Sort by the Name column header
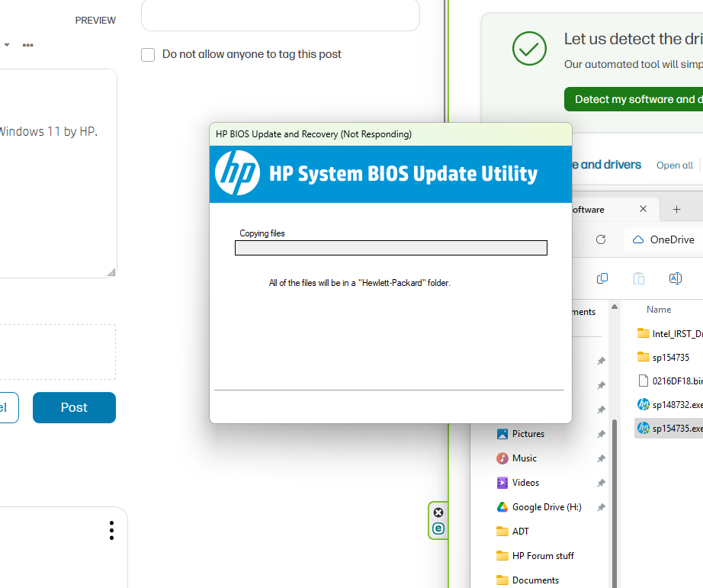 pyautogui.click(x=659, y=310)
